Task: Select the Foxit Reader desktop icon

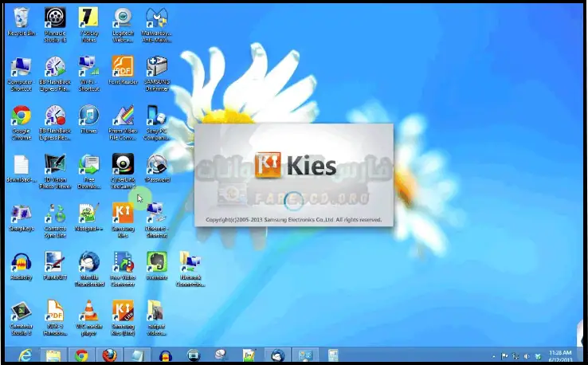Action: 123,67
